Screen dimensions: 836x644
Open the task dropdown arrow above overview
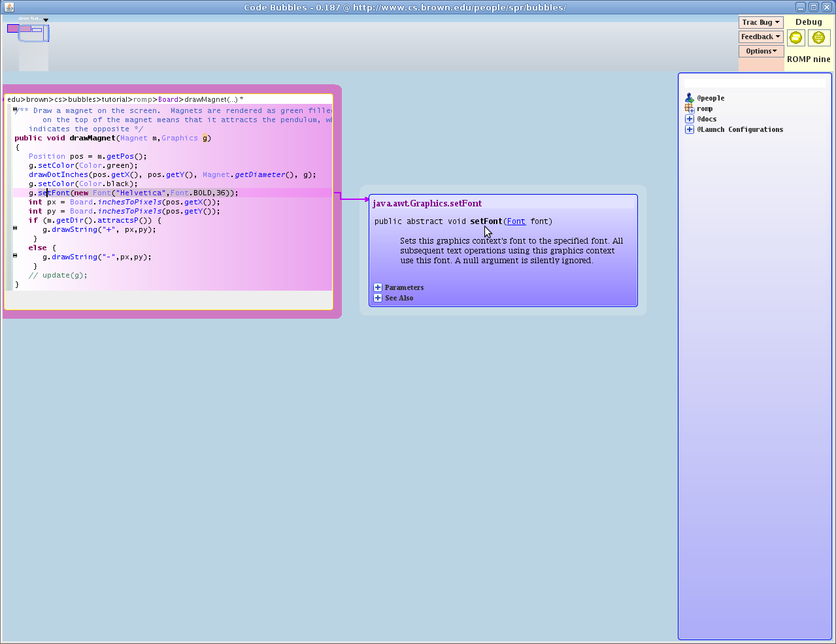46,20
